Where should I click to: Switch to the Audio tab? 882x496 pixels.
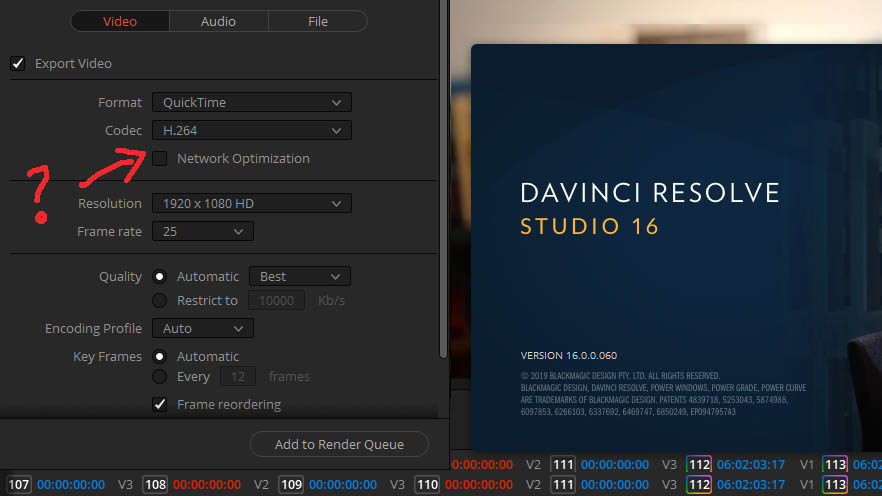tap(218, 21)
